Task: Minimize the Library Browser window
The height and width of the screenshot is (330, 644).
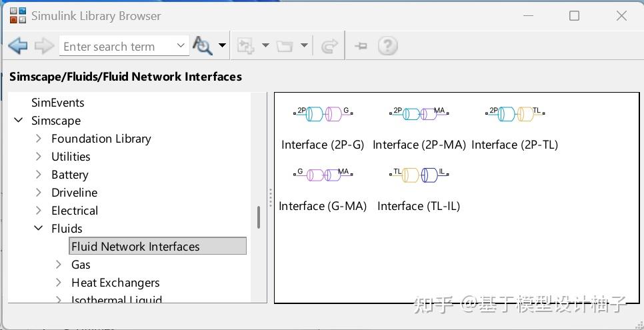Action: 528,15
